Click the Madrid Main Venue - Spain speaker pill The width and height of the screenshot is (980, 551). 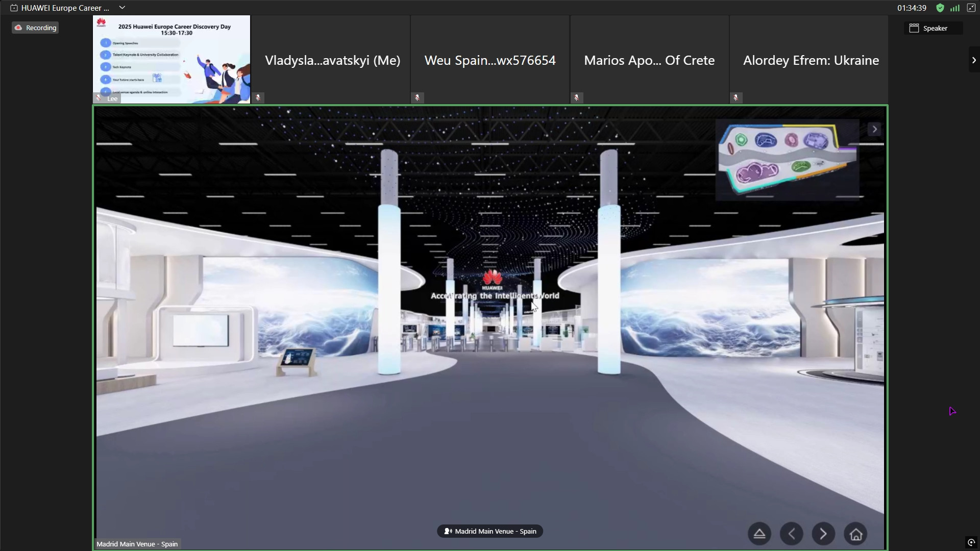click(490, 531)
